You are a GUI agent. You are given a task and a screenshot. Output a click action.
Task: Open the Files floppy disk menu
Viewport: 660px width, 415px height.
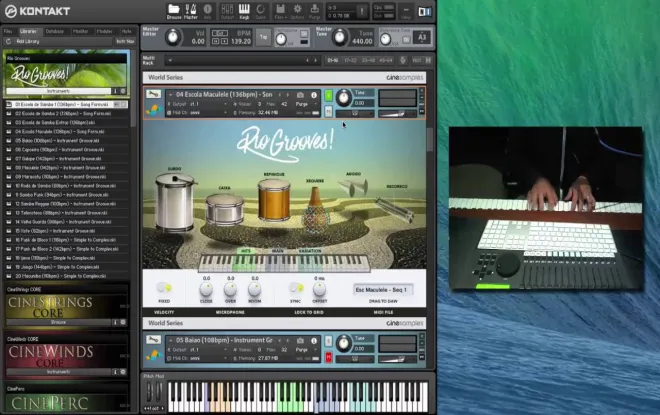(x=280, y=11)
